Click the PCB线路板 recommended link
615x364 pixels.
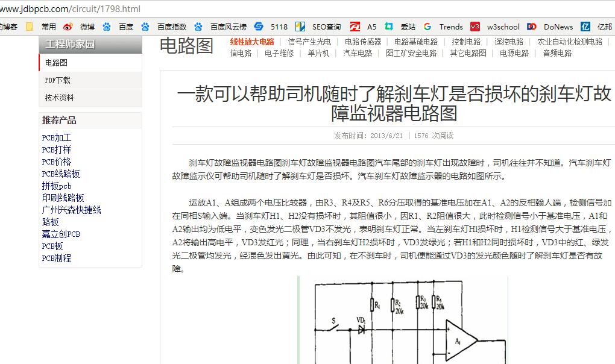pyautogui.click(x=61, y=174)
